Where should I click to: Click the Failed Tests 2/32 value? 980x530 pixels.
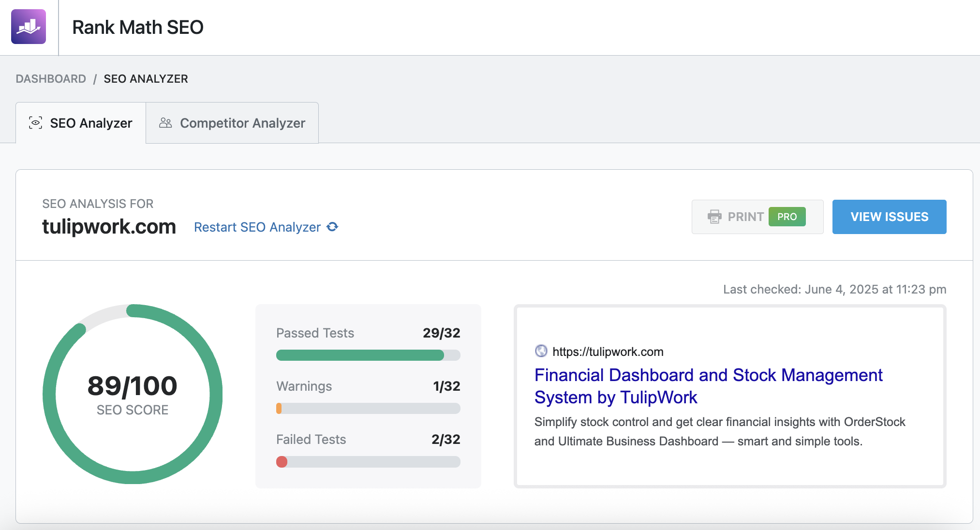pyautogui.click(x=445, y=439)
